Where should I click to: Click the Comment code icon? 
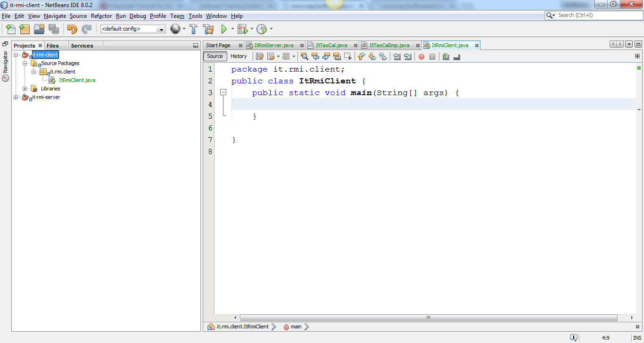(x=446, y=57)
